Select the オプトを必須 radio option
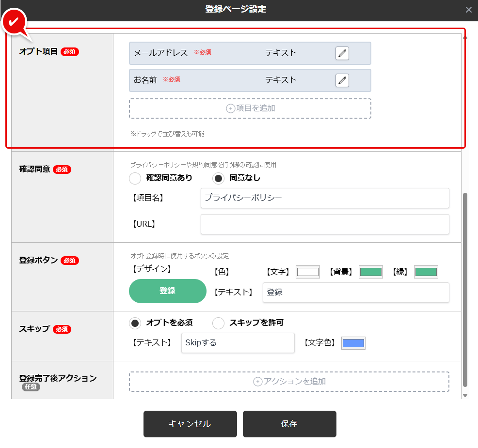The width and height of the screenshot is (478, 448). pos(135,323)
